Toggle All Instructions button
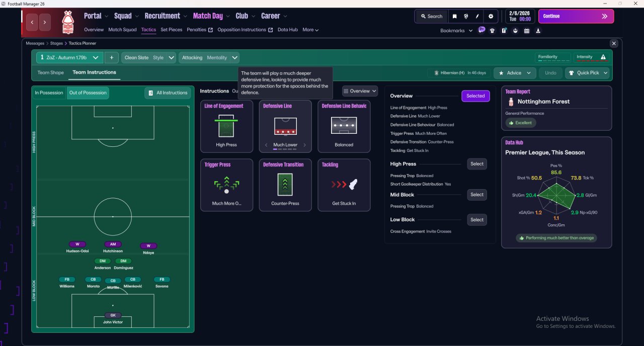The image size is (644, 346). 168,93
